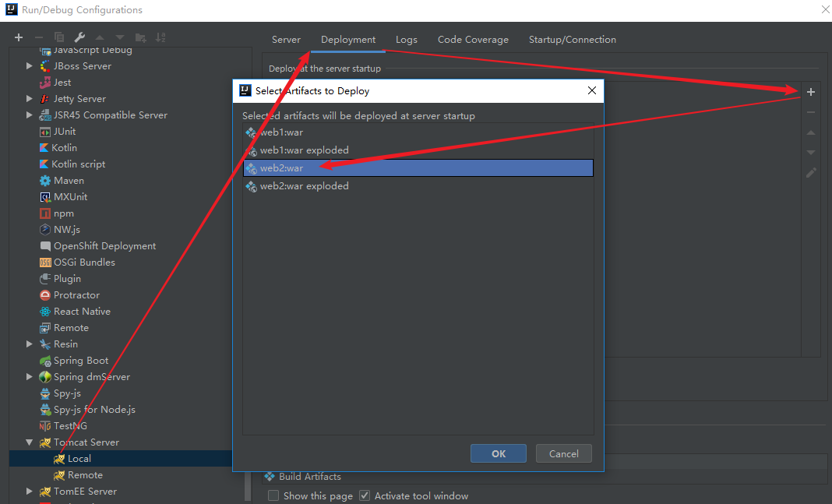Viewport: 832px width, 504px height.
Task: Click the React Native icon
Action: (x=45, y=312)
